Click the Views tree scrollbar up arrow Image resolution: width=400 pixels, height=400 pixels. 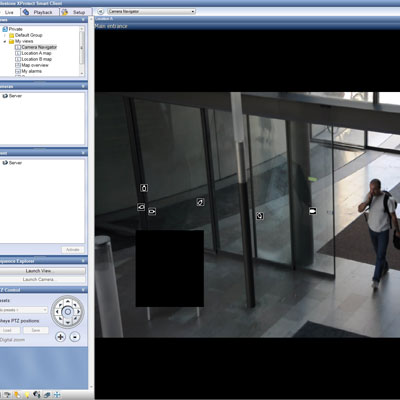[82, 29]
